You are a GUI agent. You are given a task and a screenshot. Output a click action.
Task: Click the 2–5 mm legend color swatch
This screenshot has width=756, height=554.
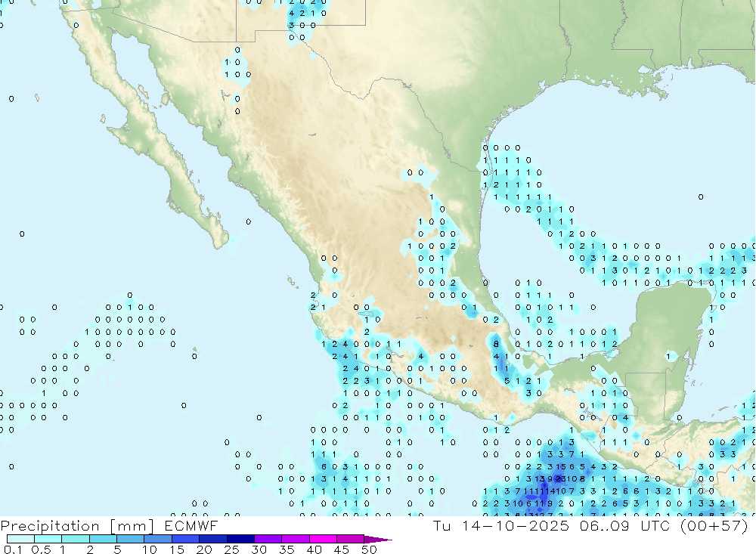(103, 539)
